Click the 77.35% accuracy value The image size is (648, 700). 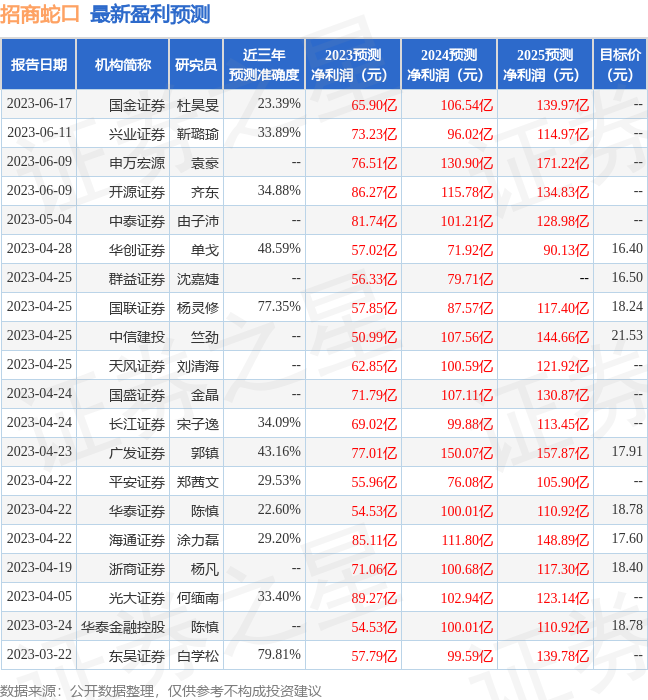click(279, 307)
